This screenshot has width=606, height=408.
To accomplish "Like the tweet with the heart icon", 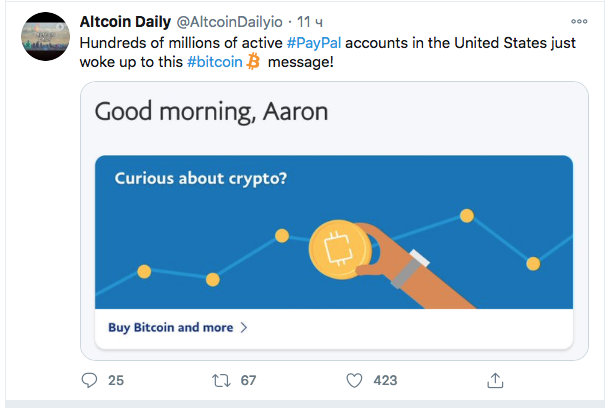I will point(353,380).
